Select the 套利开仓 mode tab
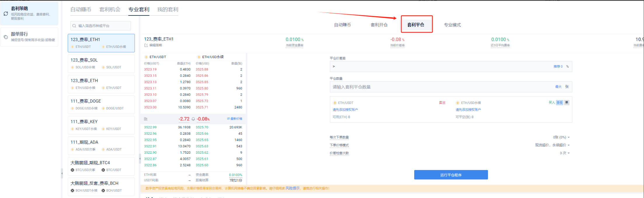 click(379, 25)
